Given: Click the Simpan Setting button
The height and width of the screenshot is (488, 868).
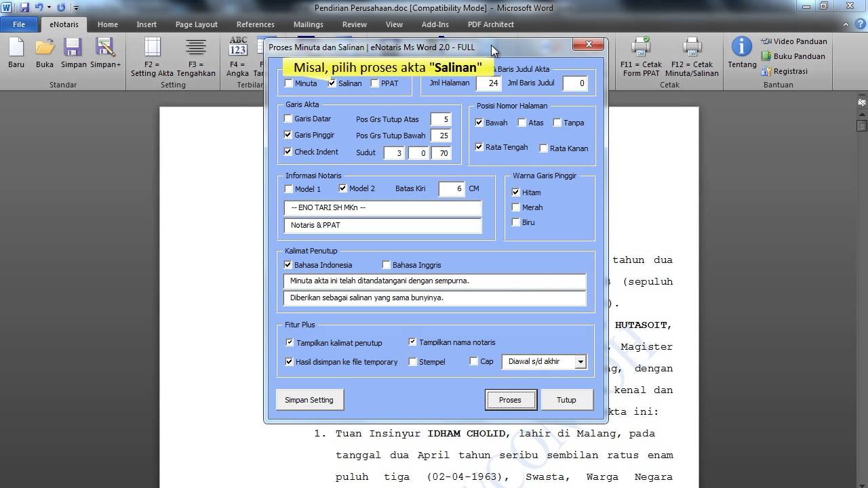Looking at the screenshot, I should (x=309, y=400).
